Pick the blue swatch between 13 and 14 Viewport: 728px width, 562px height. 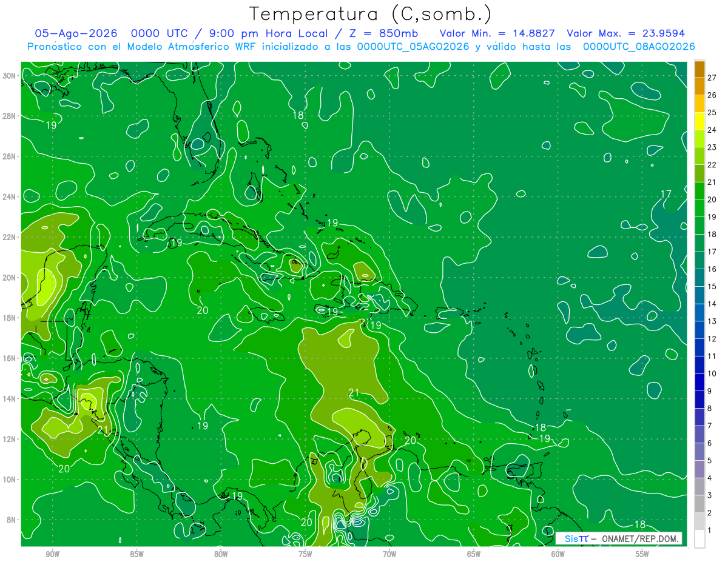699,312
